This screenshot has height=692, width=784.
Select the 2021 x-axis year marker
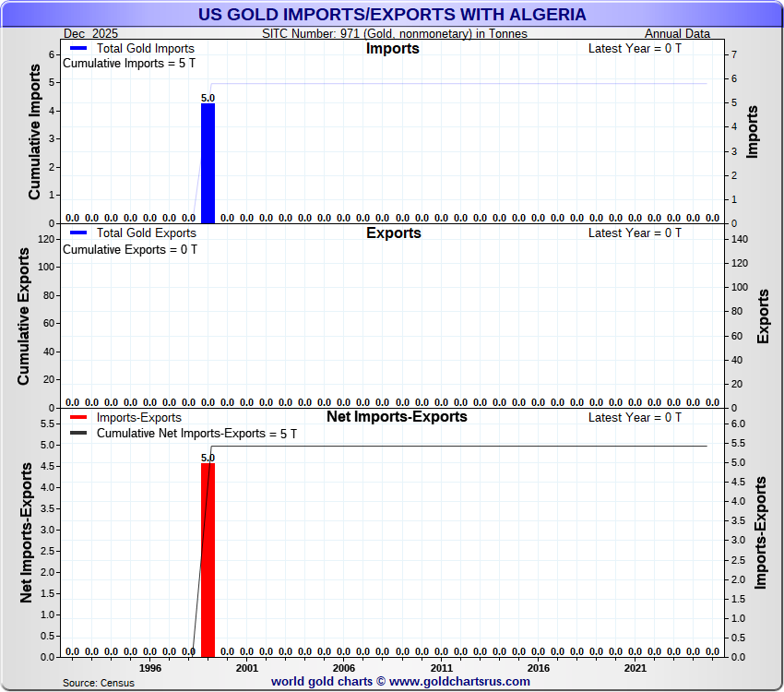click(x=635, y=668)
